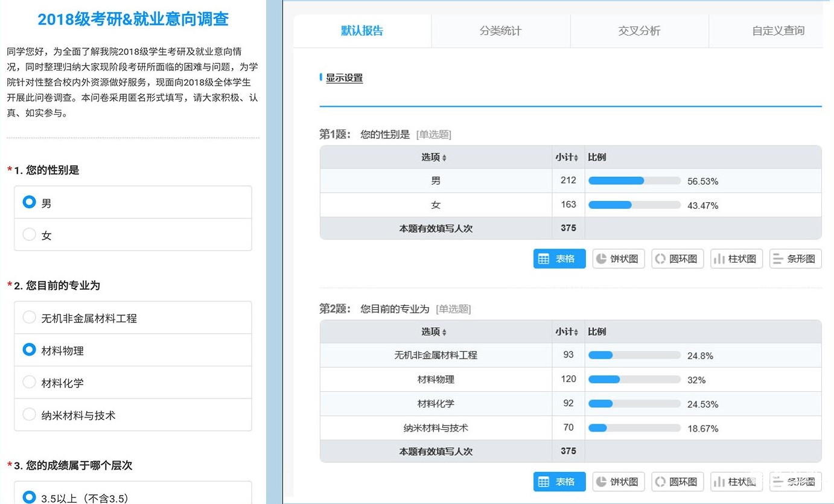Screen dimensions: 834x504
Task: Pick the 纳米材料与技术 radio option
Action: pyautogui.click(x=30, y=415)
